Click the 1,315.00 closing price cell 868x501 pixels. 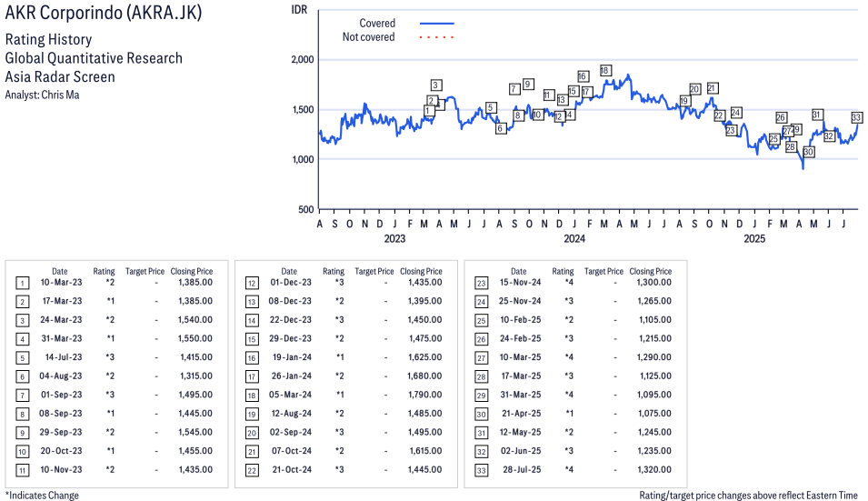point(196,376)
